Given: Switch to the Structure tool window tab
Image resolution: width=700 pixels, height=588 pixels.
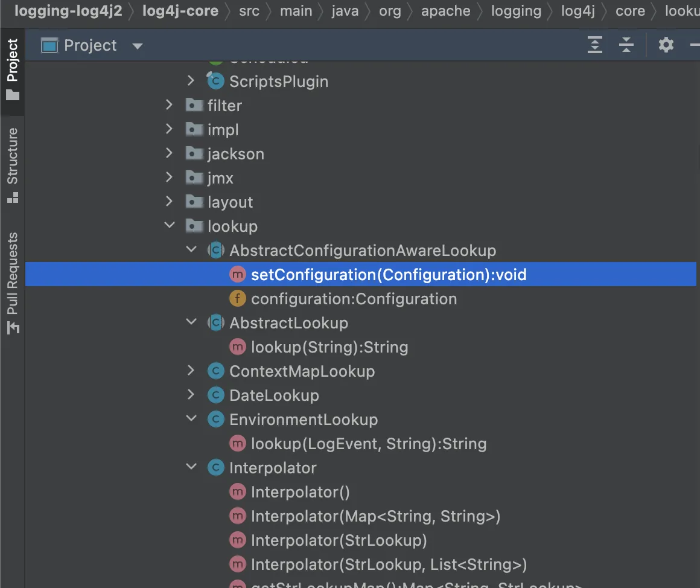Looking at the screenshot, I should click(13, 164).
